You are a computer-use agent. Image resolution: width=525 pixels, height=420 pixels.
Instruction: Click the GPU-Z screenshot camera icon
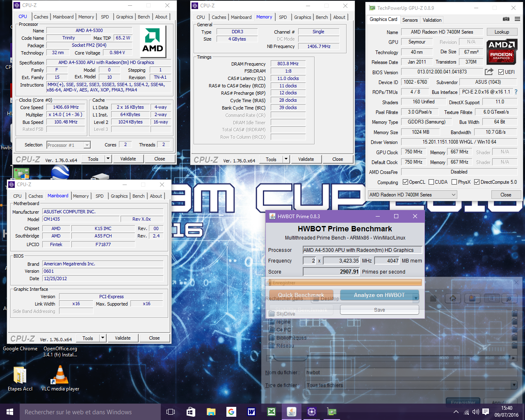(x=506, y=19)
